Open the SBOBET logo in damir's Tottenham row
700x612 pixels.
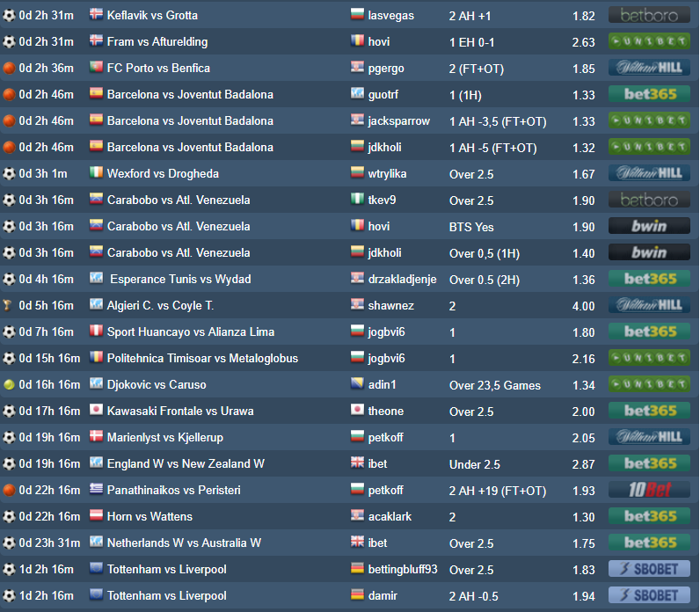[649, 595]
